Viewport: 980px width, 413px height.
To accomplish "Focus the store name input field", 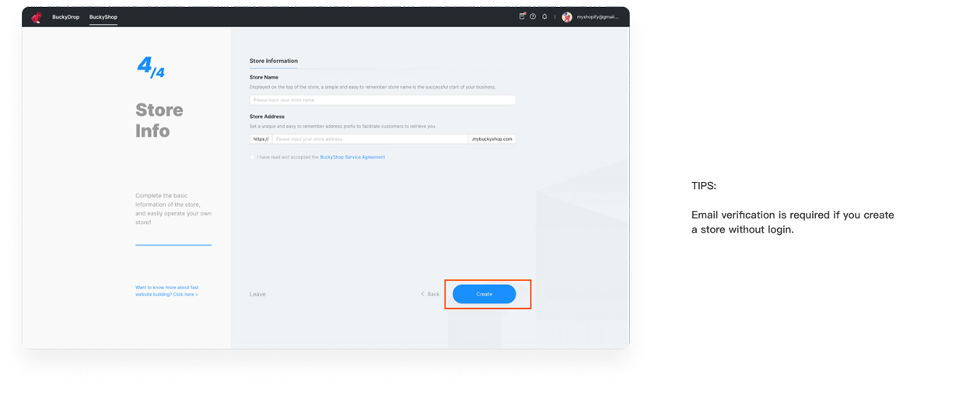I will [383, 100].
